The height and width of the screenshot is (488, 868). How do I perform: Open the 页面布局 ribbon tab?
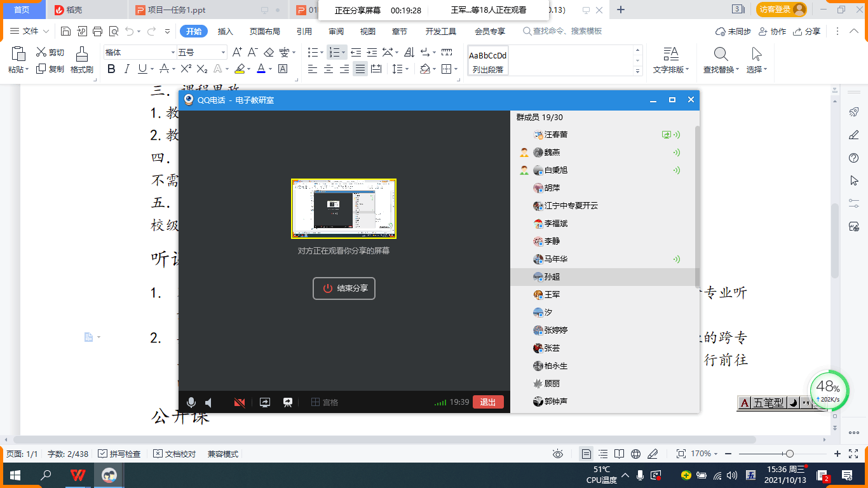click(x=264, y=31)
